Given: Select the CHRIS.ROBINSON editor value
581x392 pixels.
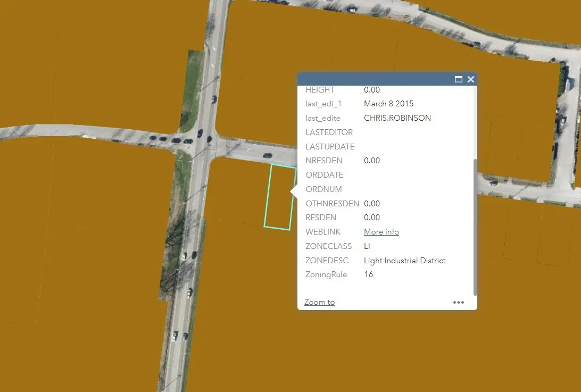Looking at the screenshot, I should coord(397,118).
